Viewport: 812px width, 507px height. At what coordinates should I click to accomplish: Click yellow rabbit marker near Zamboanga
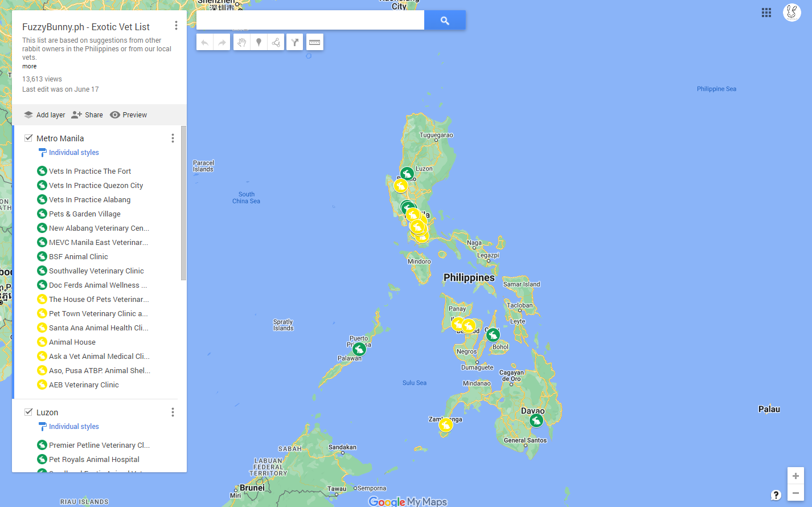[446, 424]
